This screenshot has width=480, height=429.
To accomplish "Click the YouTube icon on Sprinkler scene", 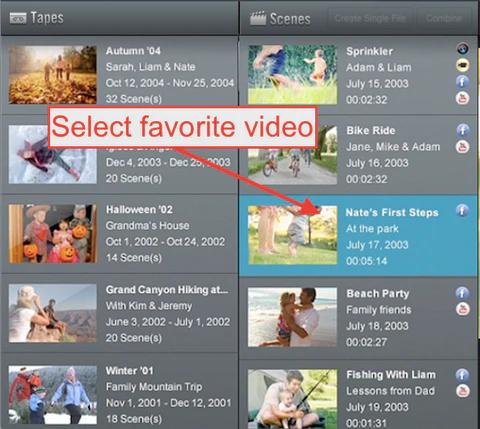I will 462,98.
